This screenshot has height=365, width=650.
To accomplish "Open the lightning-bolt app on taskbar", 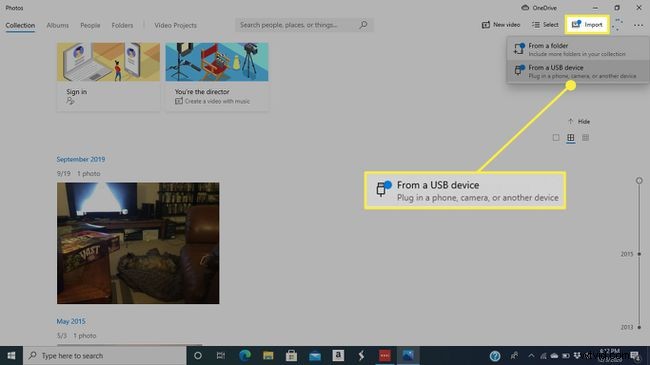I will pyautogui.click(x=361, y=355).
